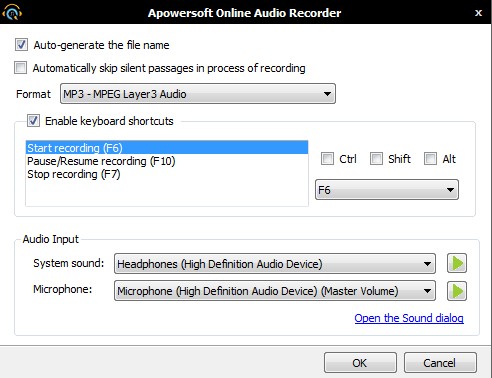
Task: Play test for Microphone device
Action: [x=457, y=291]
